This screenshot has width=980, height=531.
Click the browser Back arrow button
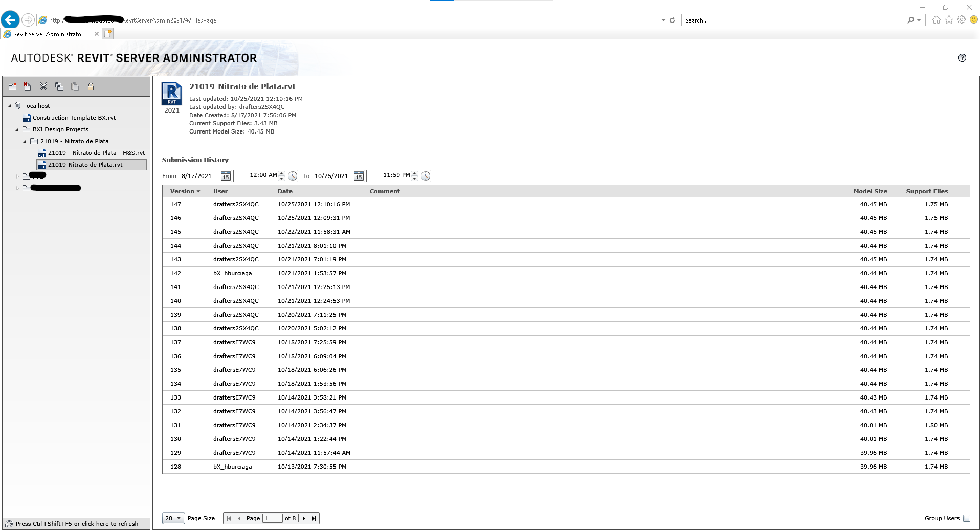[10, 20]
